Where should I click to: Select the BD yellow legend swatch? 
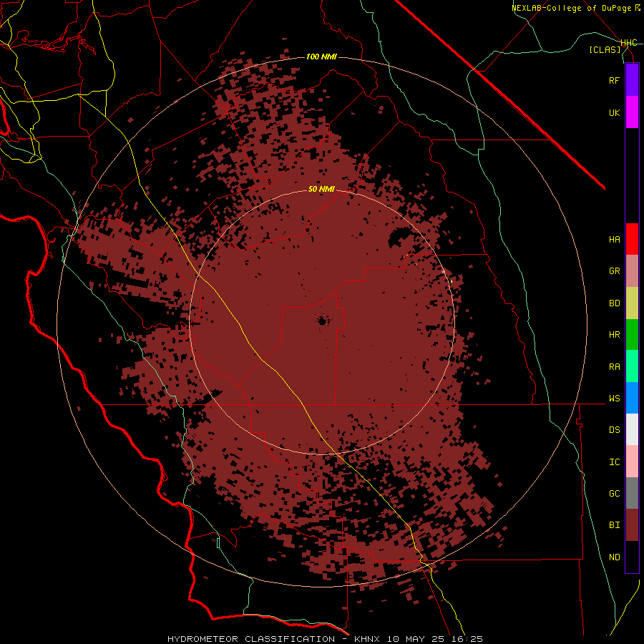632,303
